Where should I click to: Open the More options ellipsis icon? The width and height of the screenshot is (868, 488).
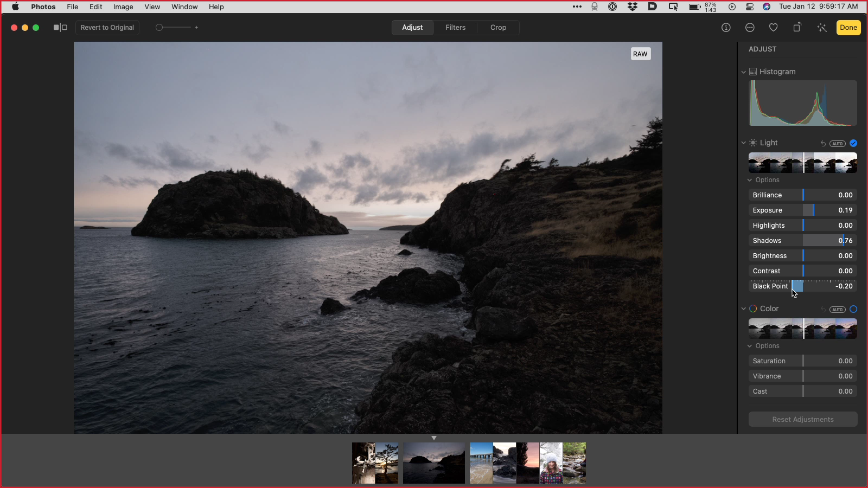tap(750, 28)
